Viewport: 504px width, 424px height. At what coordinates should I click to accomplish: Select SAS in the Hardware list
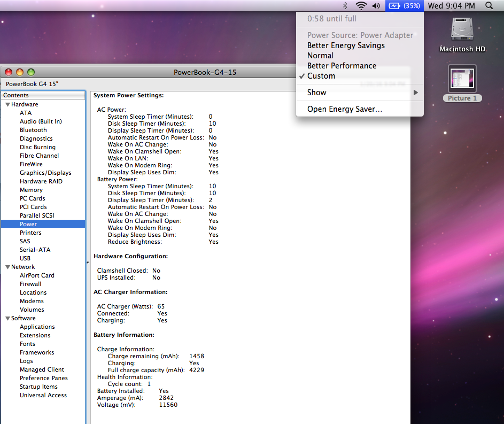pyautogui.click(x=25, y=242)
